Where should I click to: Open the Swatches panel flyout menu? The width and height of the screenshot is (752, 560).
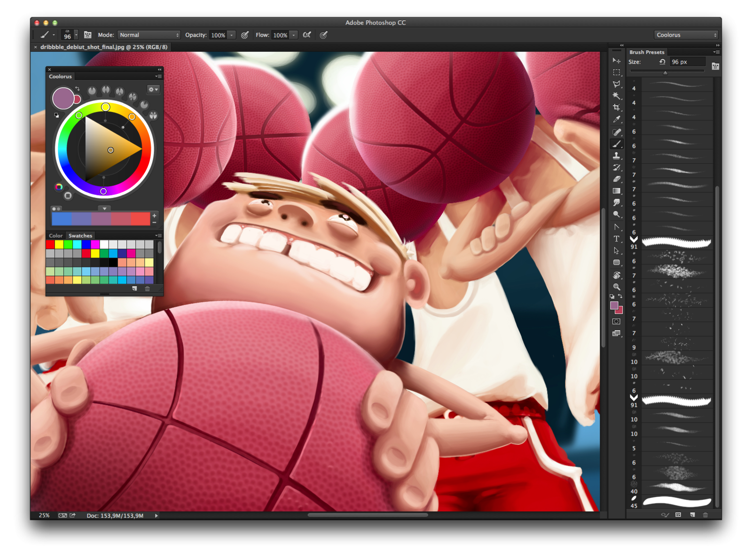click(158, 236)
